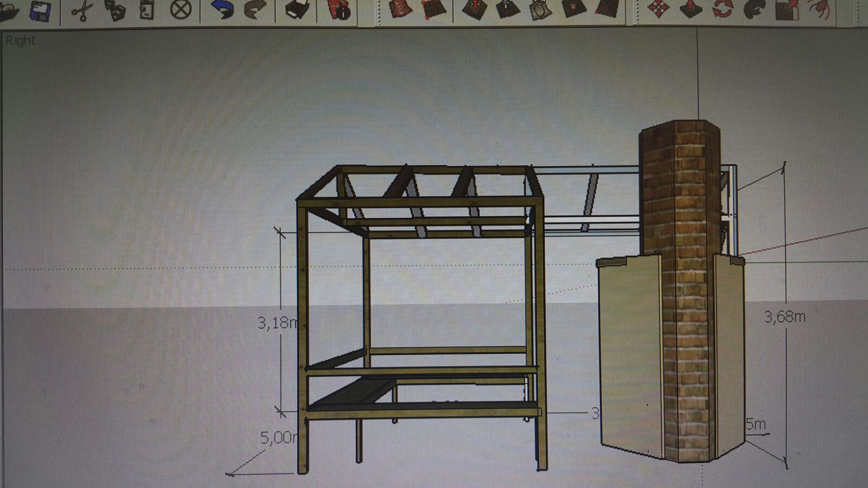Select the Sandbox From Scratch tool
Screen dimensions: 868x488
434,9
